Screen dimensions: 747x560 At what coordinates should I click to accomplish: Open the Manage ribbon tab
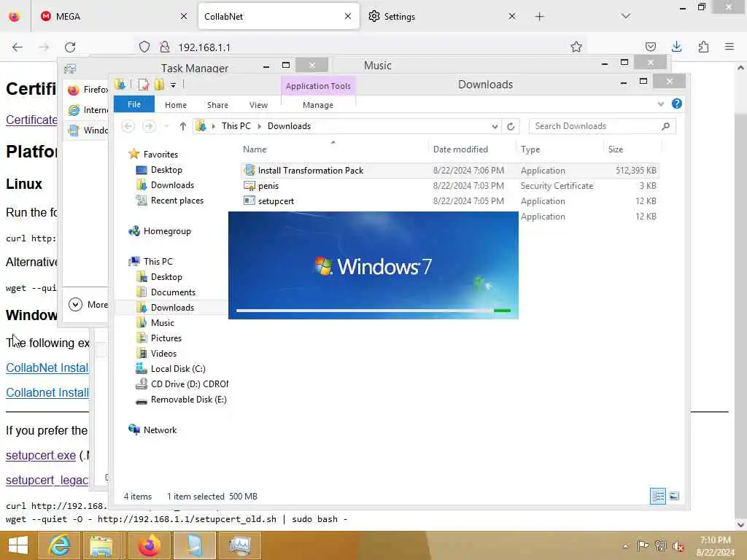click(x=318, y=105)
